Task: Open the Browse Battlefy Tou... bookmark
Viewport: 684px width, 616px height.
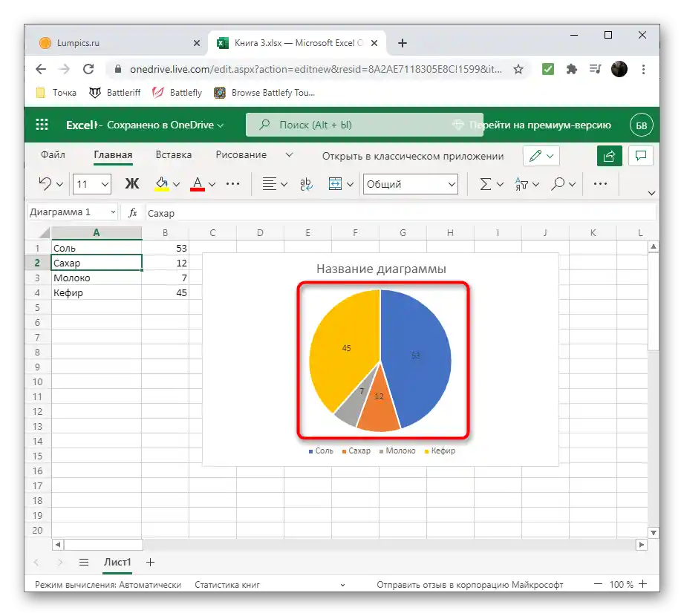Action: click(264, 93)
